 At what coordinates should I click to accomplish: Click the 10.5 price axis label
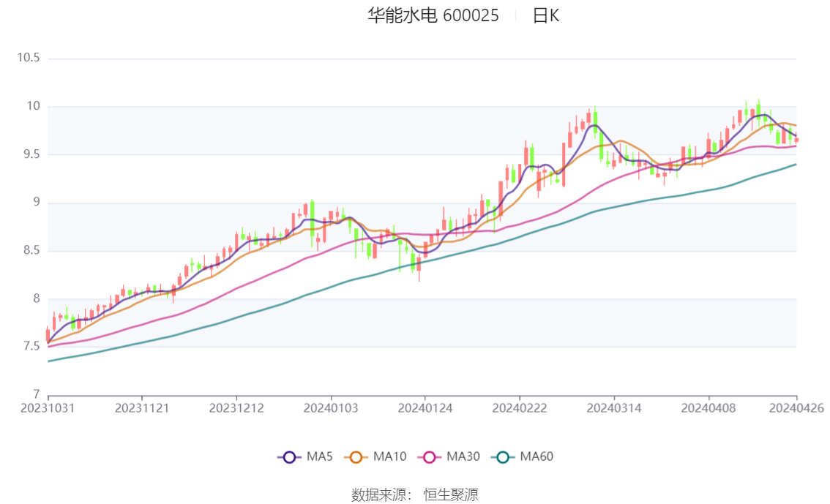click(29, 58)
